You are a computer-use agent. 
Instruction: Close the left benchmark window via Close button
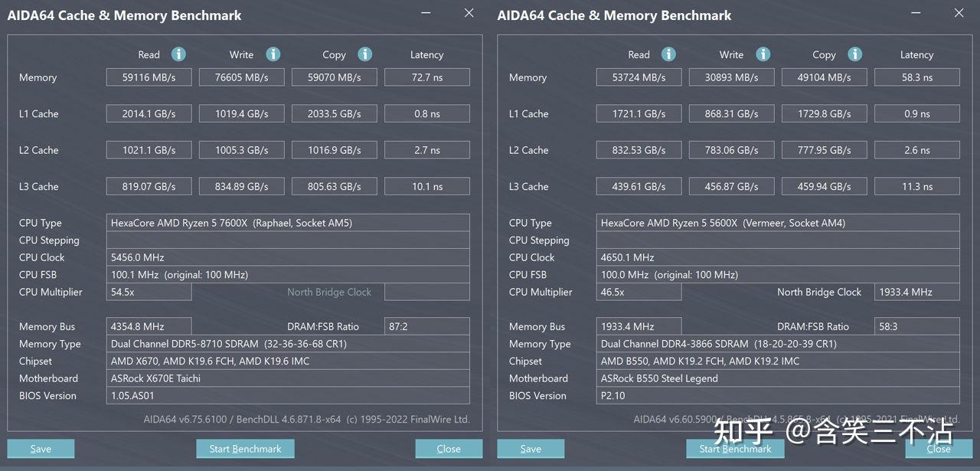point(449,448)
